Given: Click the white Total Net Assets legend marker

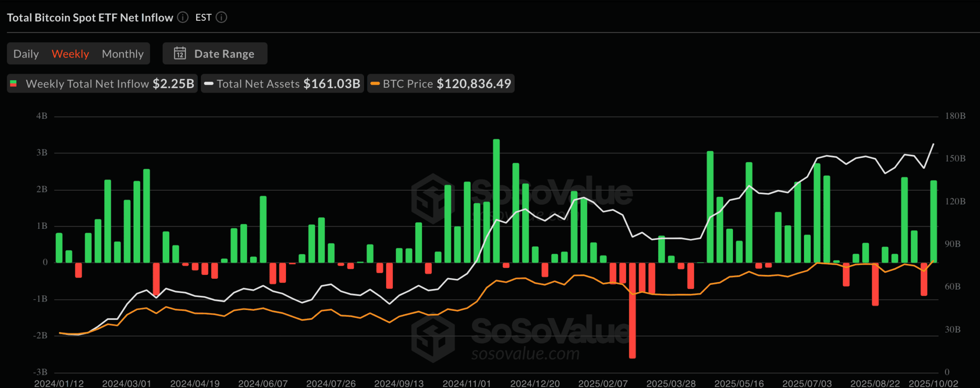Looking at the screenshot, I should point(209,84).
